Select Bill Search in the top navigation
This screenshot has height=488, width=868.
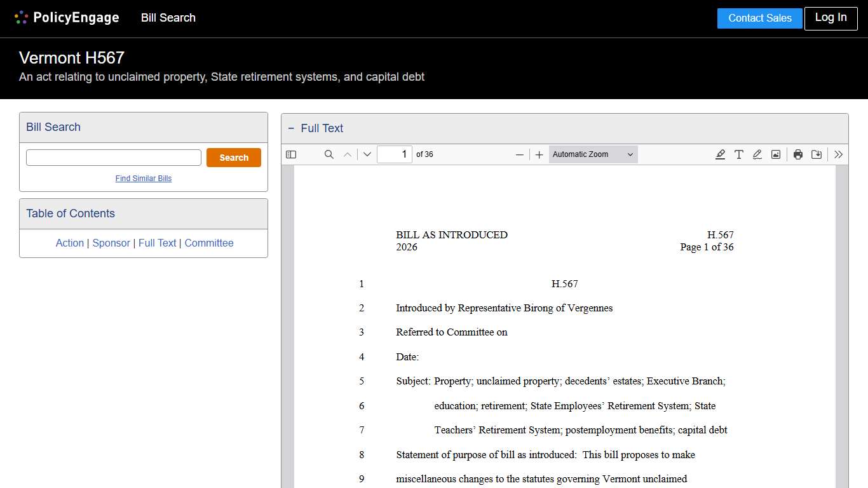(168, 18)
